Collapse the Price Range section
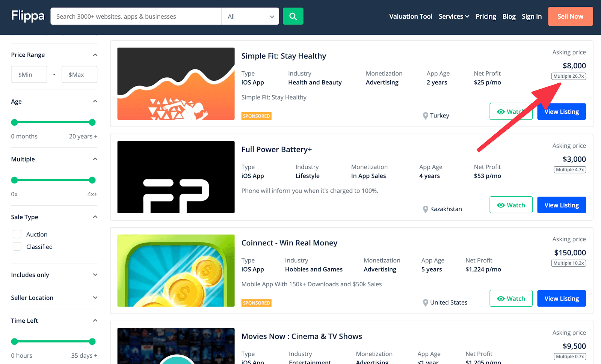This screenshot has width=601, height=364. [x=95, y=55]
